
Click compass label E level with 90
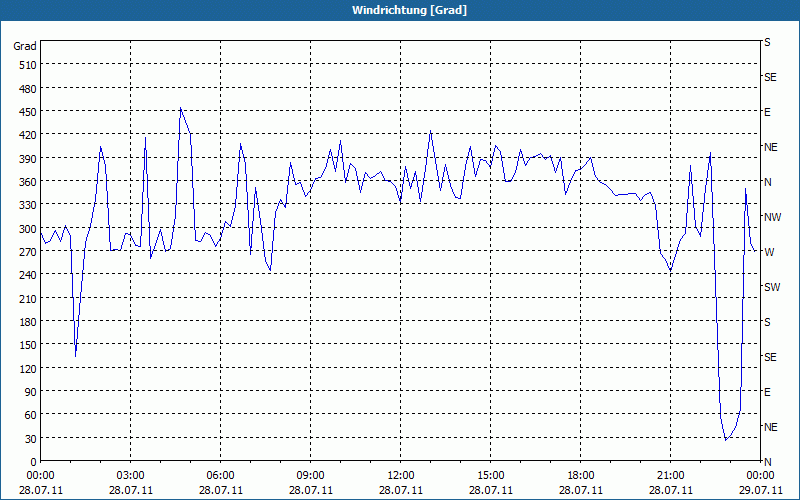click(767, 392)
